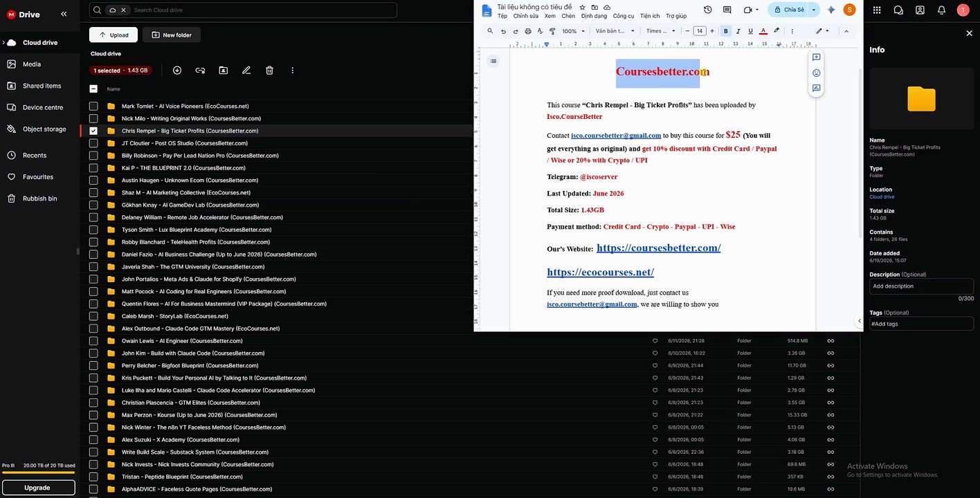Open the Định dạng menu
Viewport: 980px width, 498px height.
click(594, 16)
